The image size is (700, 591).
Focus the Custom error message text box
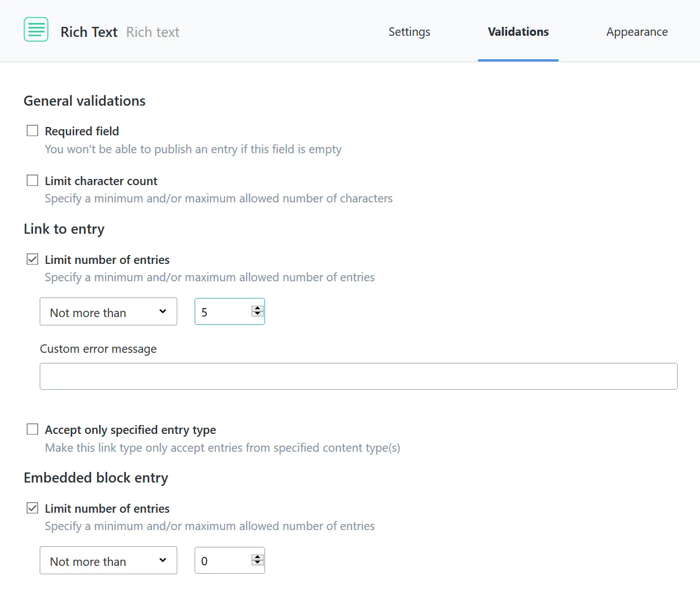point(358,376)
